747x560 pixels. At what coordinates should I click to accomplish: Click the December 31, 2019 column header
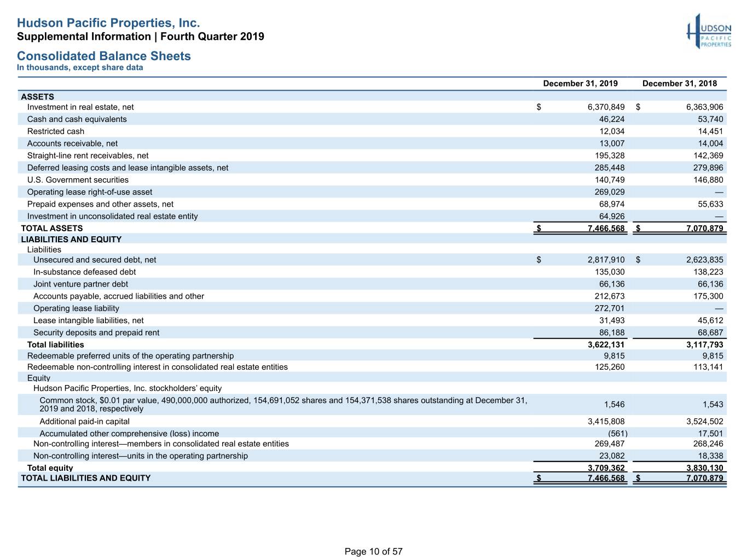pyautogui.click(x=580, y=83)
